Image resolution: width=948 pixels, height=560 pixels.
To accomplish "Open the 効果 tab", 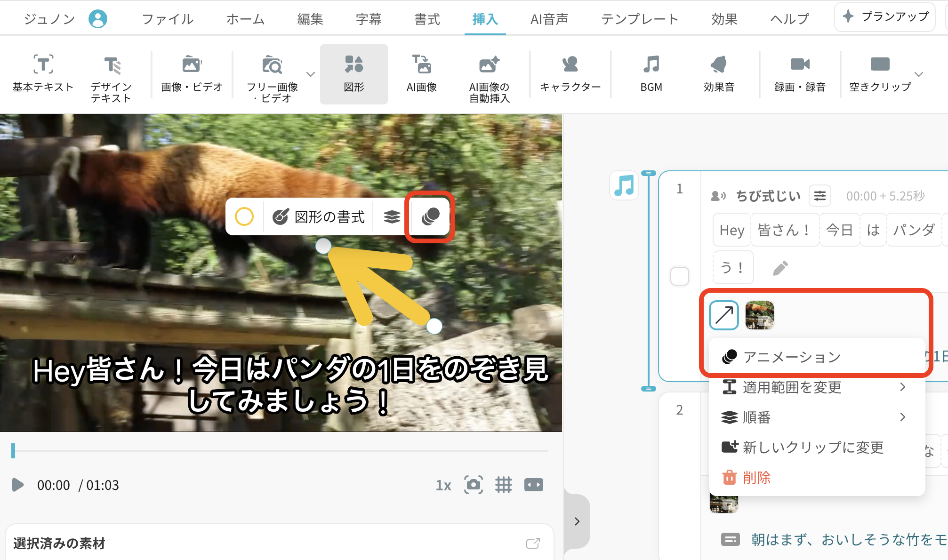I will click(724, 19).
